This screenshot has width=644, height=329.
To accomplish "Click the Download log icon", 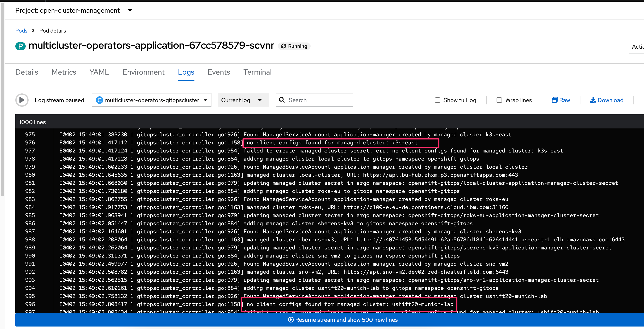I will [593, 100].
